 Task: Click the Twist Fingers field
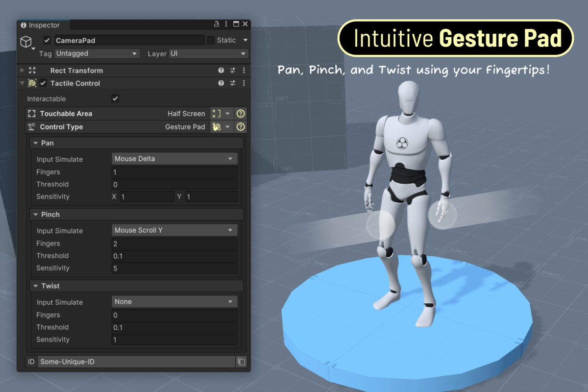(174, 315)
